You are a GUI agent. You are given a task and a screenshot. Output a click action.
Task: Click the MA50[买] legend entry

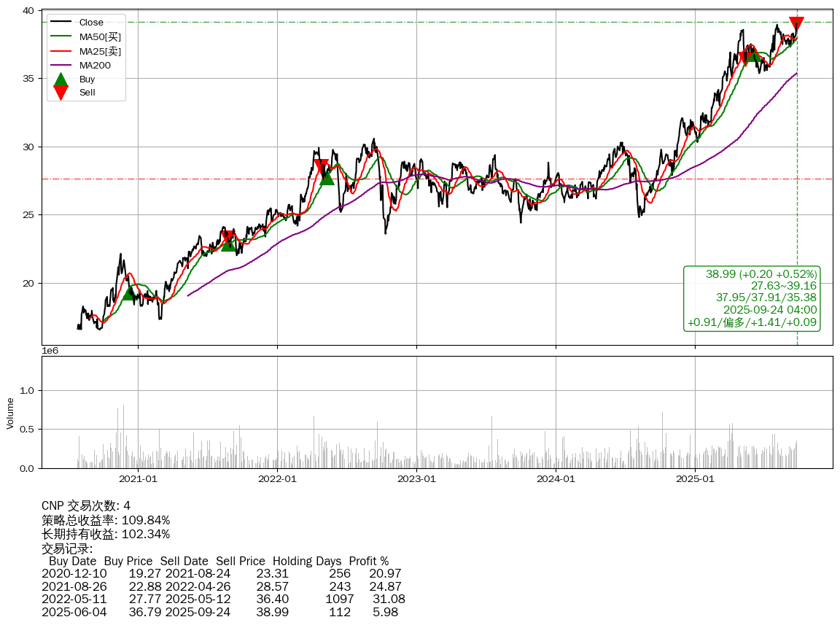(x=100, y=36)
